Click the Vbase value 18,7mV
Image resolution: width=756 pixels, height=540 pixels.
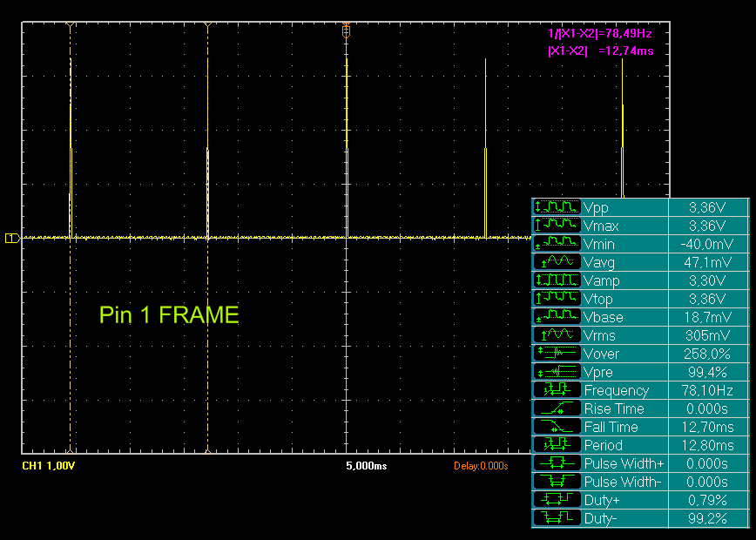click(x=707, y=317)
